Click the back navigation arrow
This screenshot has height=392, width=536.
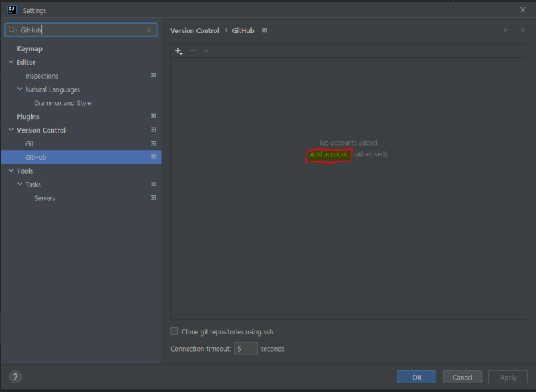tap(506, 30)
